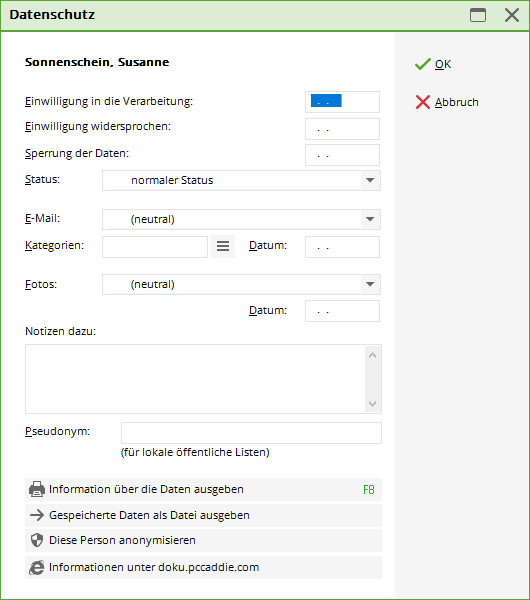The height and width of the screenshot is (600, 530).
Task: Open the E-Mail dropdown arrow
Action: (370, 219)
